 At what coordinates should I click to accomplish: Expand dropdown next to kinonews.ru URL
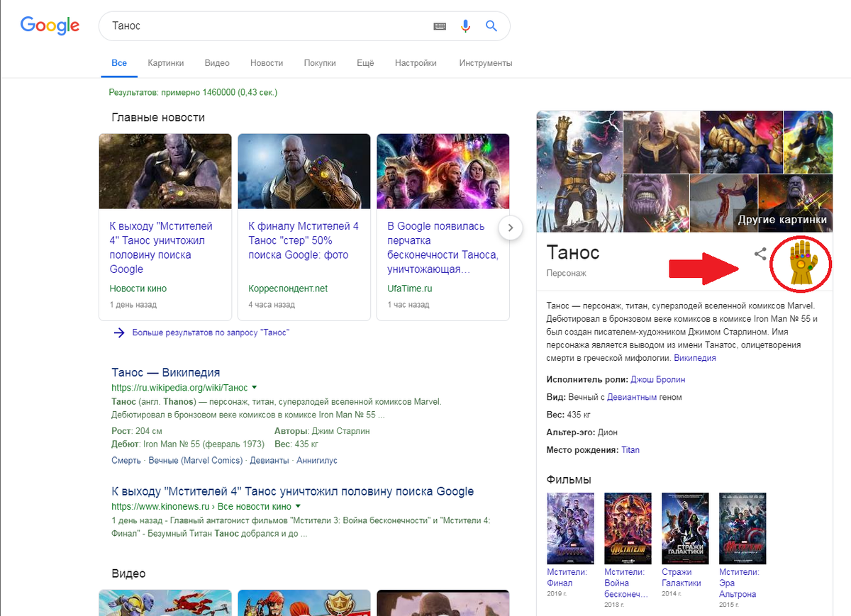tap(298, 506)
